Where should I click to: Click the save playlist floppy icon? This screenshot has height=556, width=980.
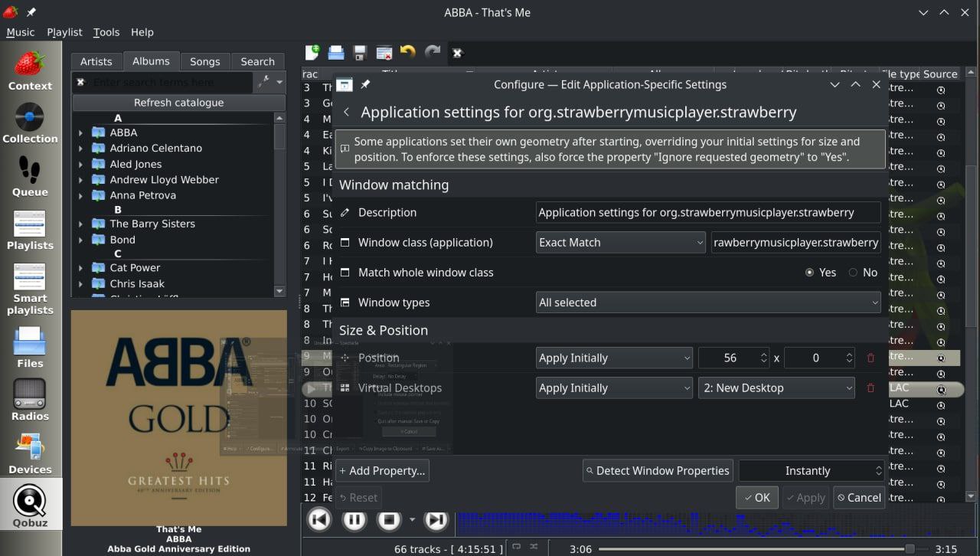pos(360,53)
